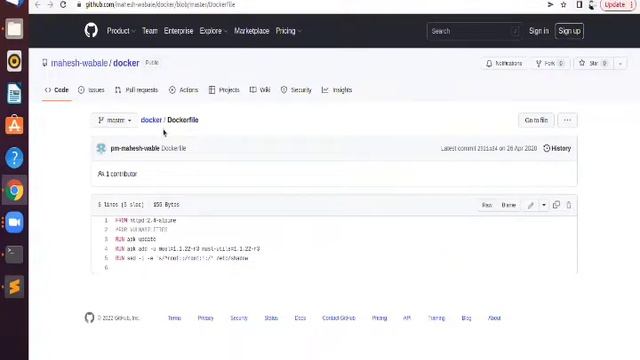640x360 pixels.
Task: Click the pencil edit file icon
Action: pos(531,205)
